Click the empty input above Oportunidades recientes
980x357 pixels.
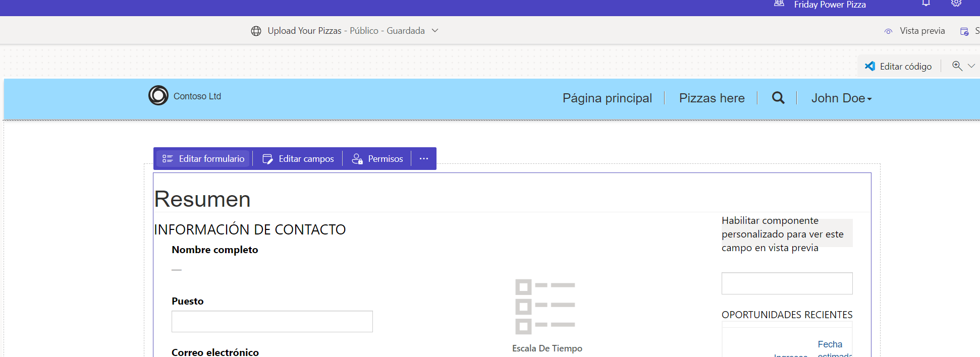787,283
